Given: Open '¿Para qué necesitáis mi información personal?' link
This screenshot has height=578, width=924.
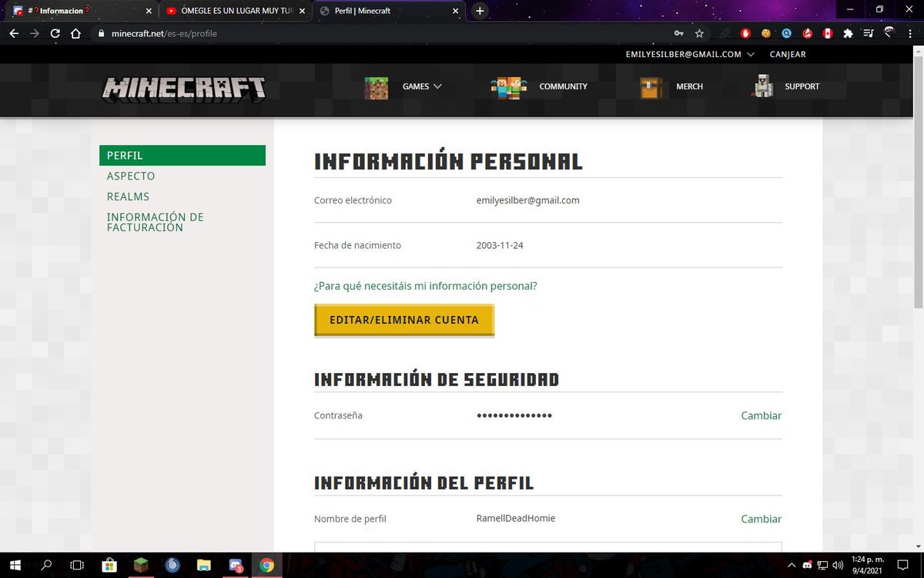Looking at the screenshot, I should [426, 286].
